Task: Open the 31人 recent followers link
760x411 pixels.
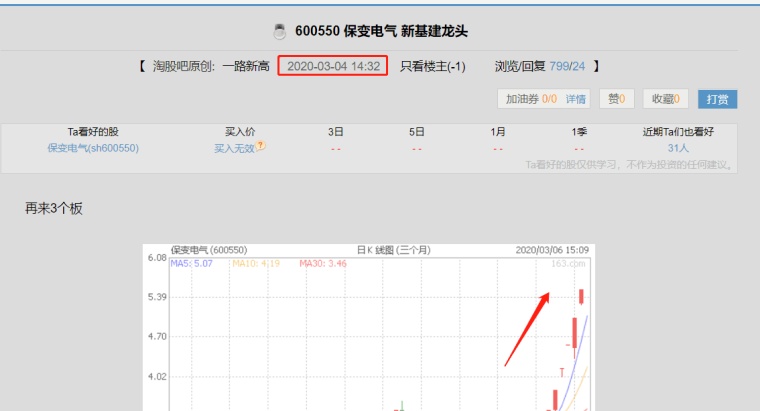Action: (678, 148)
